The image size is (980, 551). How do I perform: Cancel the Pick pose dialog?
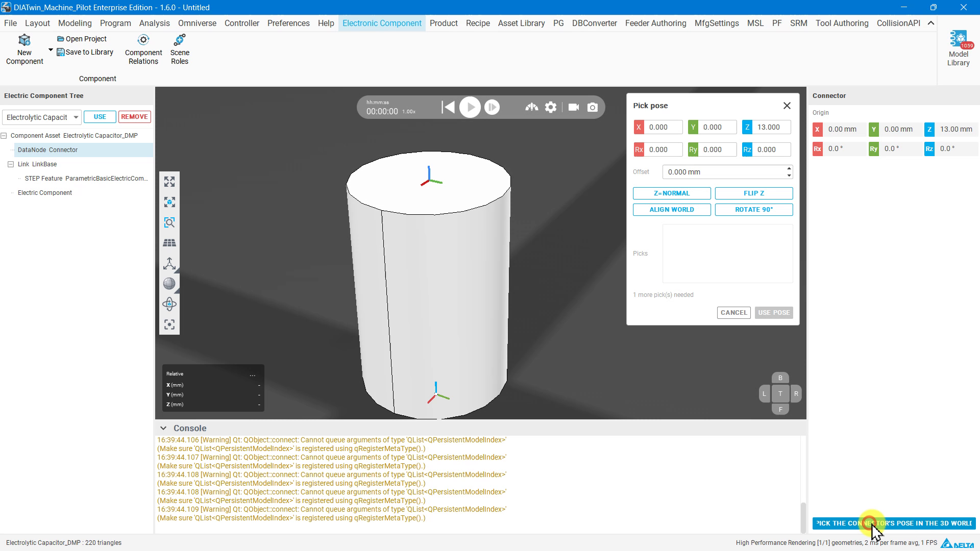[x=734, y=313]
